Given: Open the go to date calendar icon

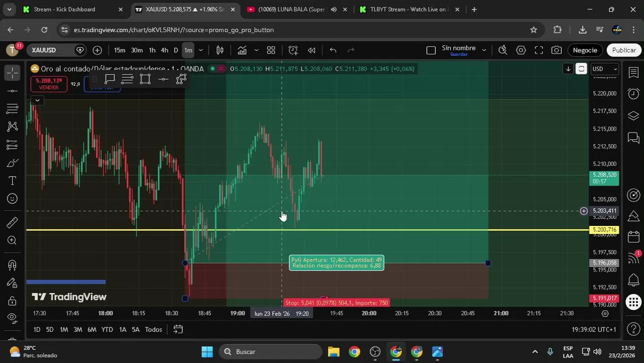Looking at the screenshot, I should 178,329.
